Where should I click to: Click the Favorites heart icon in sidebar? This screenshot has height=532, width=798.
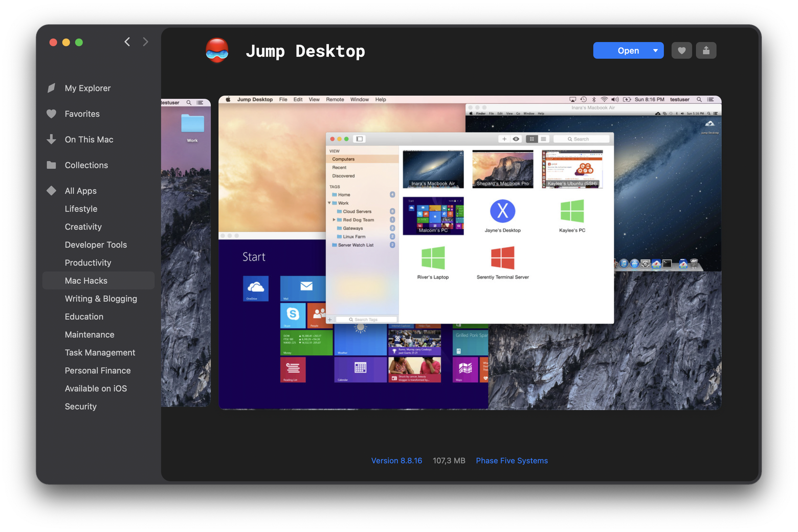click(x=51, y=114)
